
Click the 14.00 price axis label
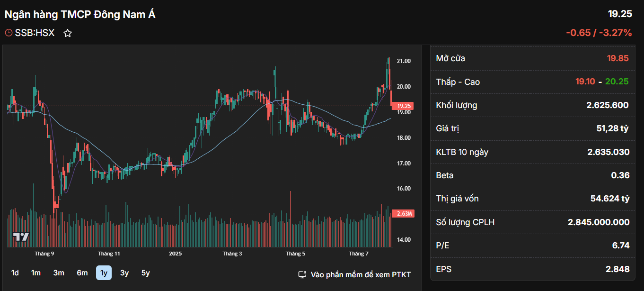point(404,240)
